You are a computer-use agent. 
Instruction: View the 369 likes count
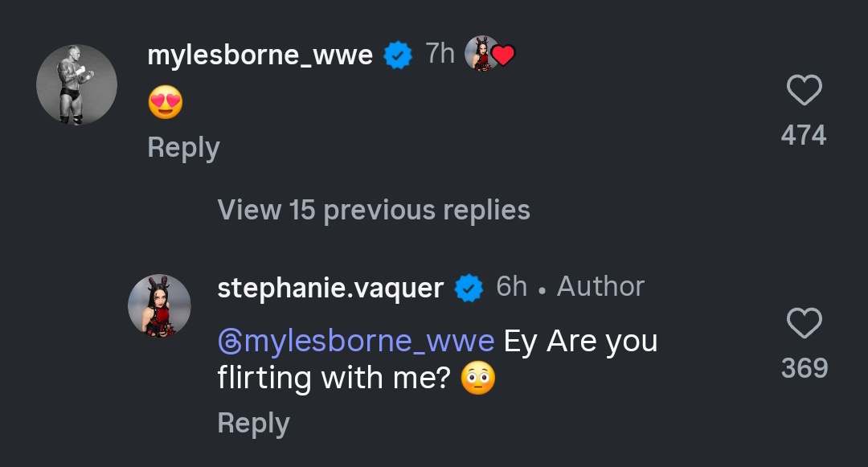tap(805, 368)
